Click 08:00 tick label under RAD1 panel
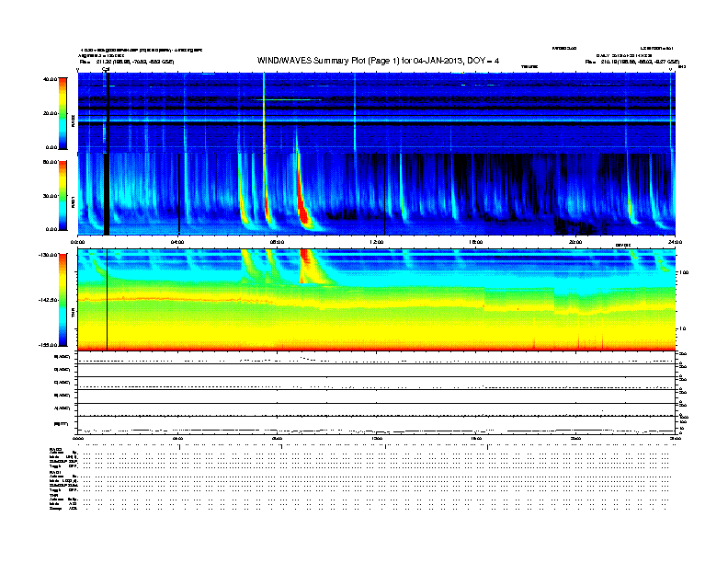The width and height of the screenshot is (728, 563). [x=278, y=242]
